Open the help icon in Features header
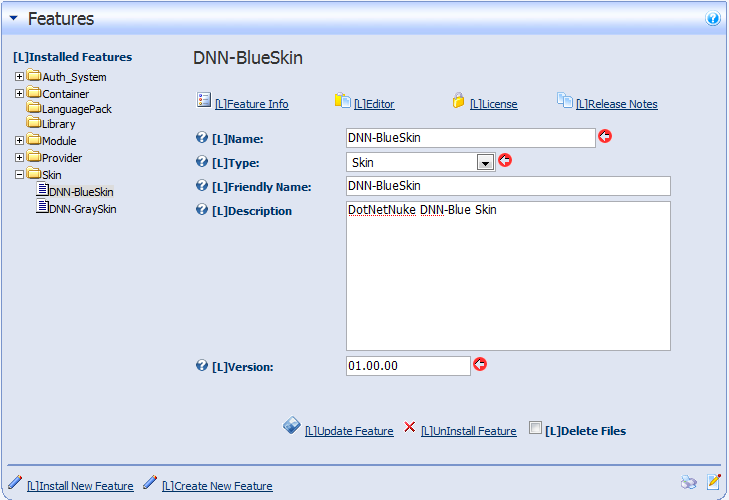 click(x=712, y=19)
